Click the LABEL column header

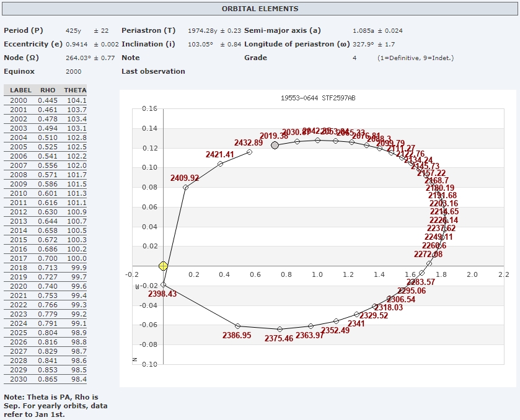pyautogui.click(x=20, y=90)
